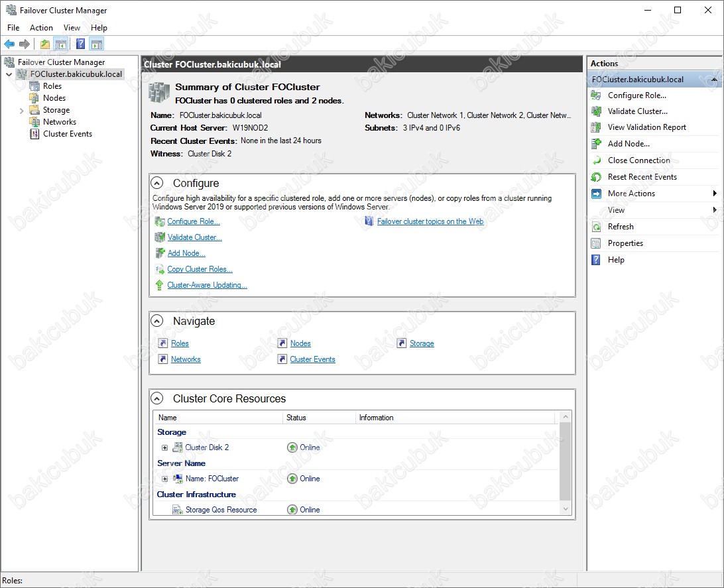Open the View submenu arrow in Actions
Screen dimensions: 724x588
(715, 210)
